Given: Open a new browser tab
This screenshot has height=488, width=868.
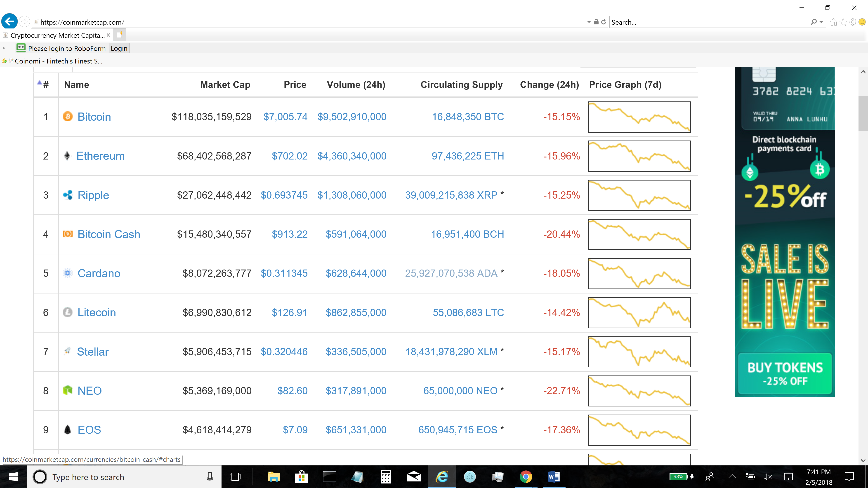Looking at the screenshot, I should (119, 35).
